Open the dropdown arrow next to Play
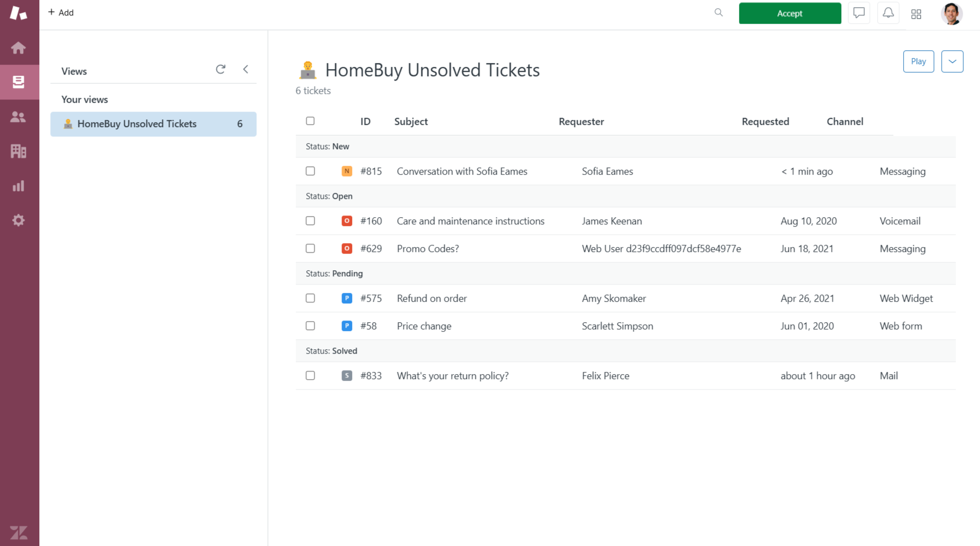Viewport: 980px width, 546px height. point(952,61)
